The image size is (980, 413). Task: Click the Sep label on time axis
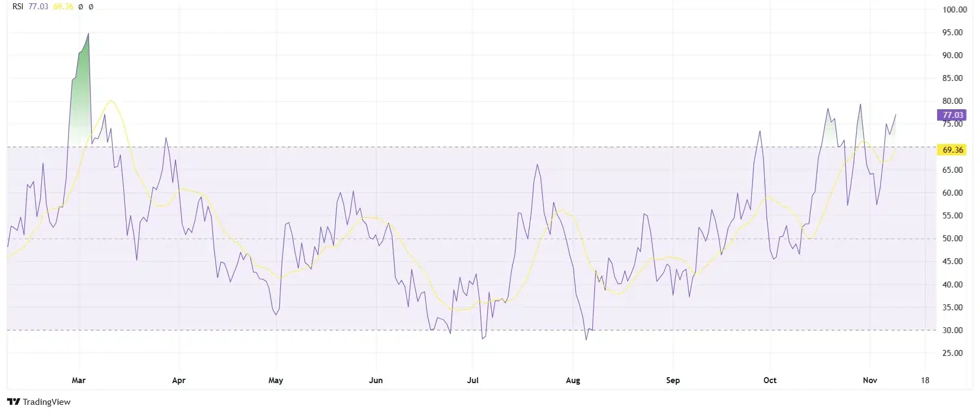[x=673, y=380]
